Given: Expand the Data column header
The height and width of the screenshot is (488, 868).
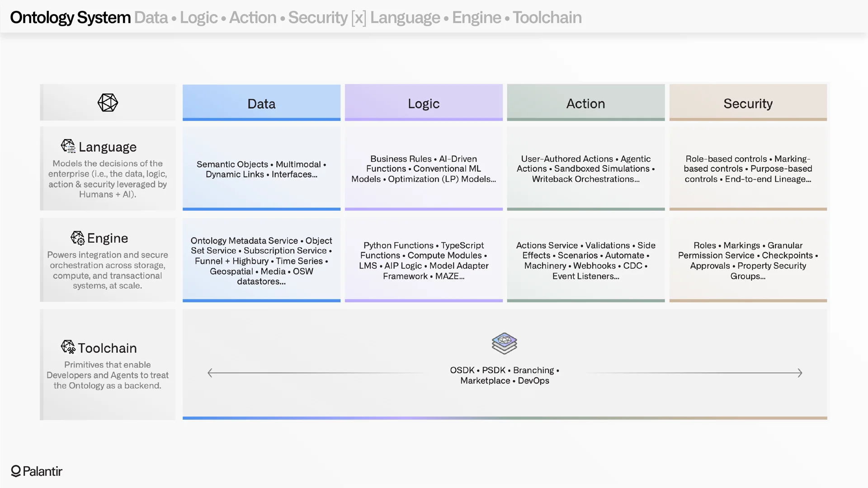Looking at the screenshot, I should click(x=261, y=103).
